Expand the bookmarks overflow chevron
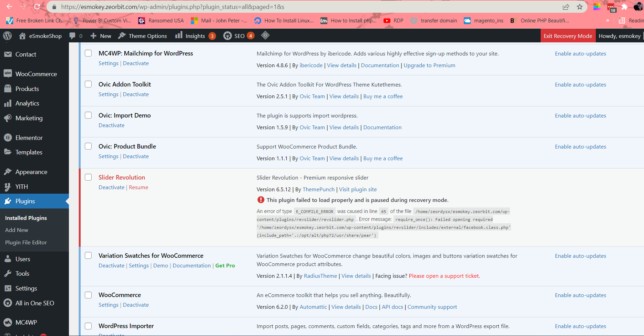This screenshot has height=336, width=644. [607, 21]
